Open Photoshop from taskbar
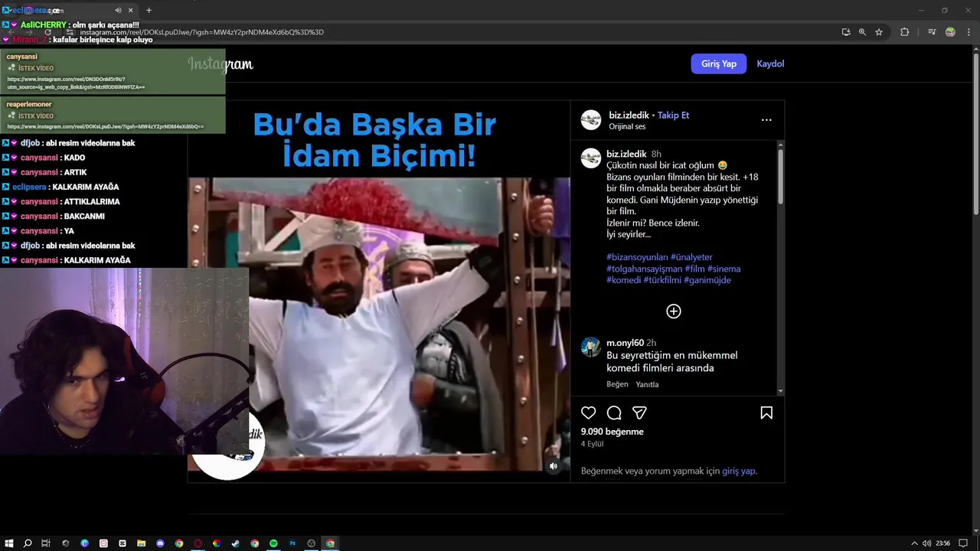The image size is (980, 551). (292, 543)
